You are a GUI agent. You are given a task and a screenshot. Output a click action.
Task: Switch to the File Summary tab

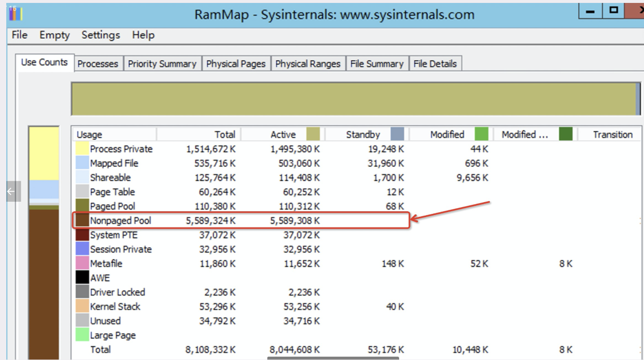(x=377, y=64)
